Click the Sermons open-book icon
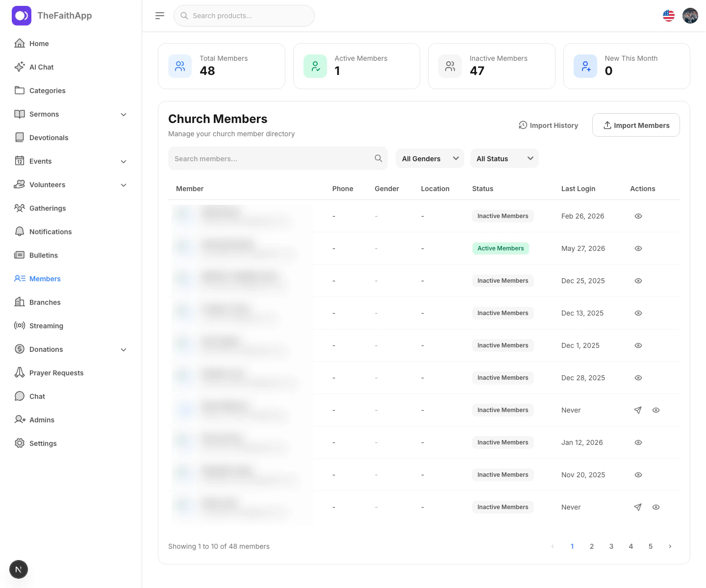 [20, 114]
